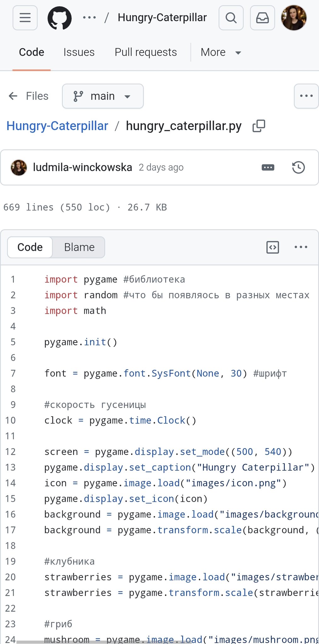Image resolution: width=319 pixels, height=644 pixels.
Task: Switch to Blame view
Action: (x=79, y=247)
